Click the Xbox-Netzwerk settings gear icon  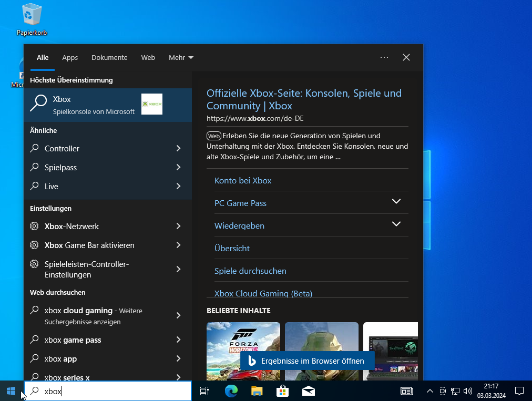pos(34,226)
